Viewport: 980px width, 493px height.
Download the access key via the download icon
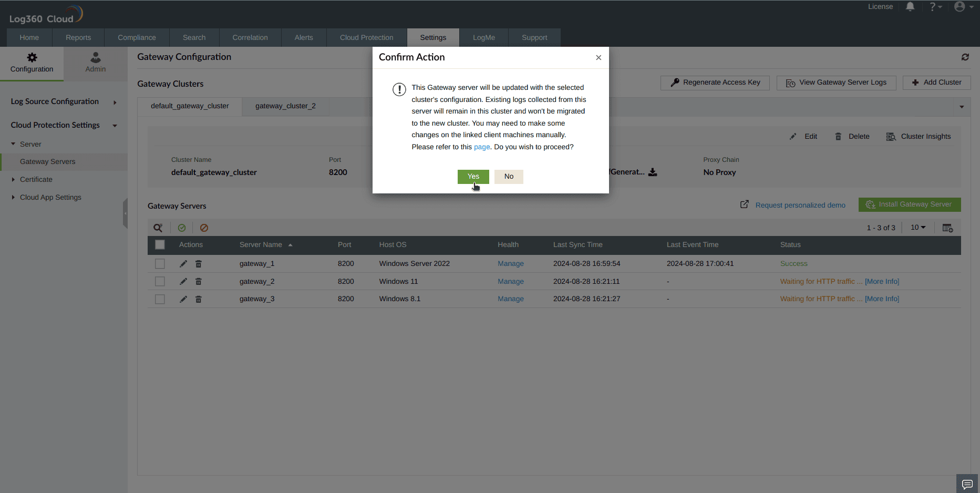coord(653,172)
